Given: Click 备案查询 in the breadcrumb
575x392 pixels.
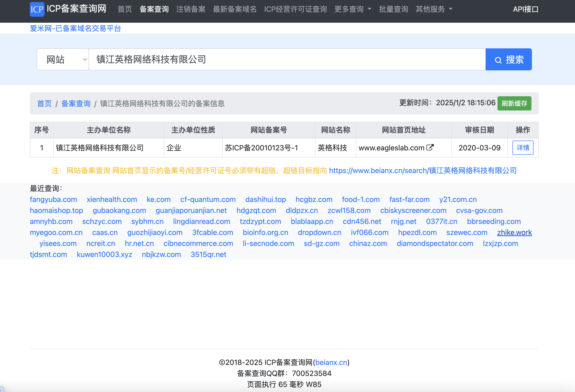Looking at the screenshot, I should [76, 103].
